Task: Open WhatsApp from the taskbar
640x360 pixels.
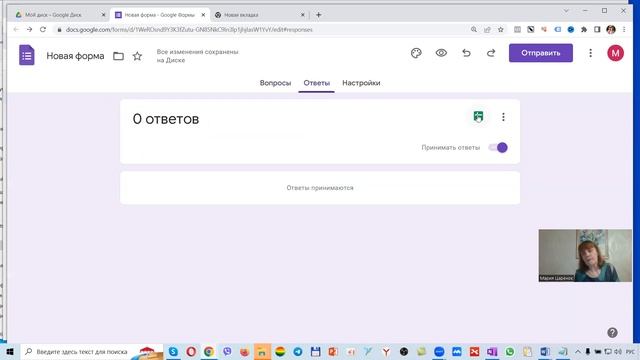Action: (x=510, y=351)
